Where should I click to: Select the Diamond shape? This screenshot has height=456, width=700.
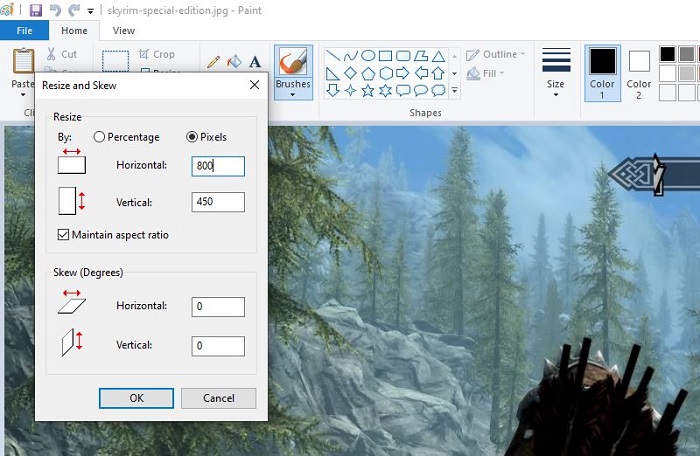[350, 73]
